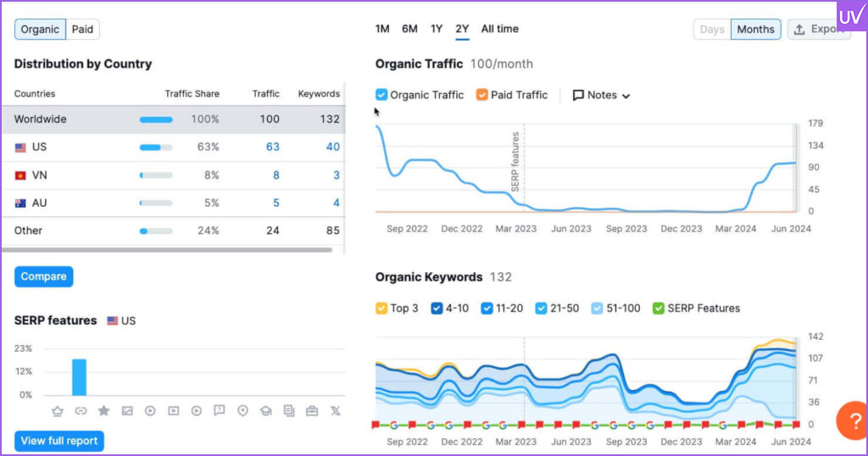Click the map pin local pack icon

pos(242,411)
